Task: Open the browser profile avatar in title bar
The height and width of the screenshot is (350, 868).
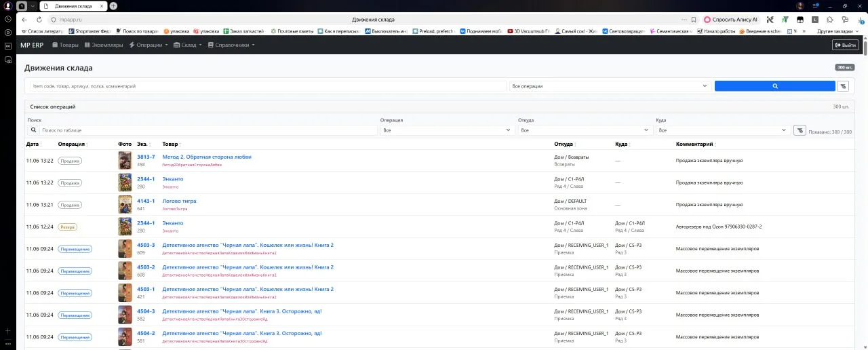Action: (800, 5)
